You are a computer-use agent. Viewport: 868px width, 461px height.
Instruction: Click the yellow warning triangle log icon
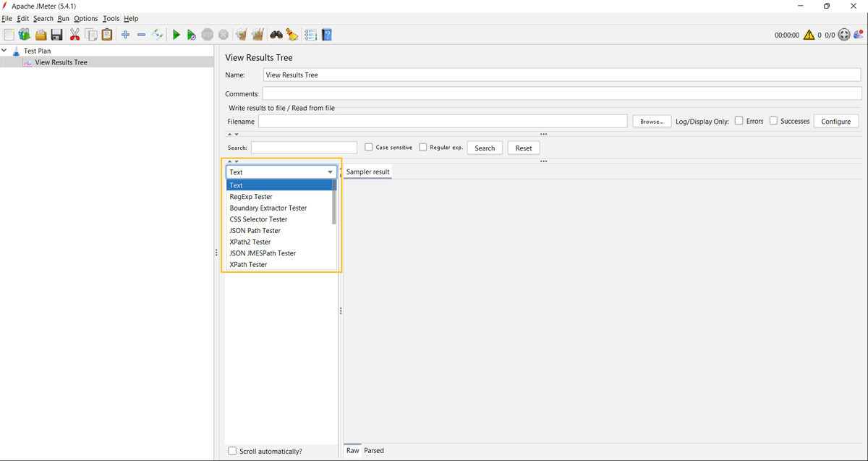[809, 35]
